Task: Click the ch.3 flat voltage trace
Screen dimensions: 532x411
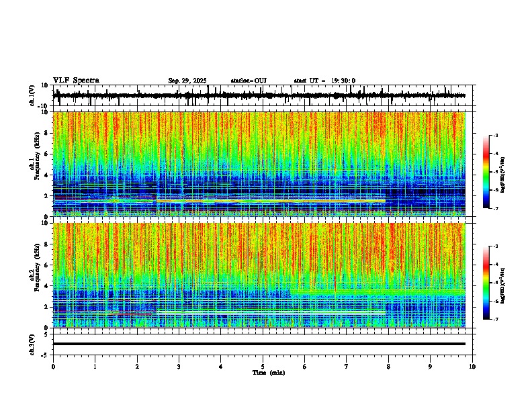Action: pos(259,344)
